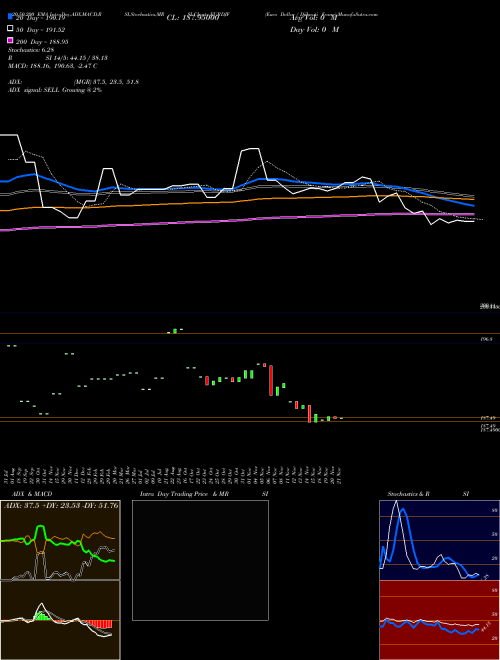Click the white 50 Day legend square
This screenshot has width=500, height=660.
(x=10, y=29)
